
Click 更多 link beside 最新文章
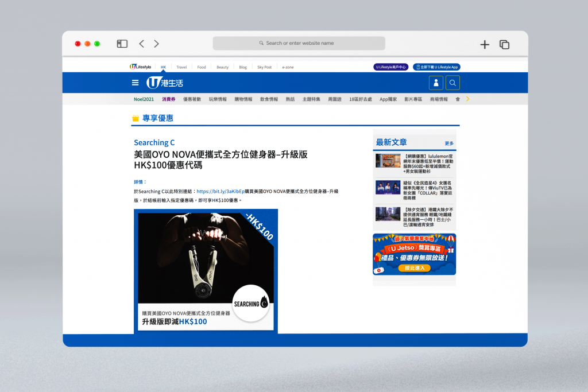point(448,143)
